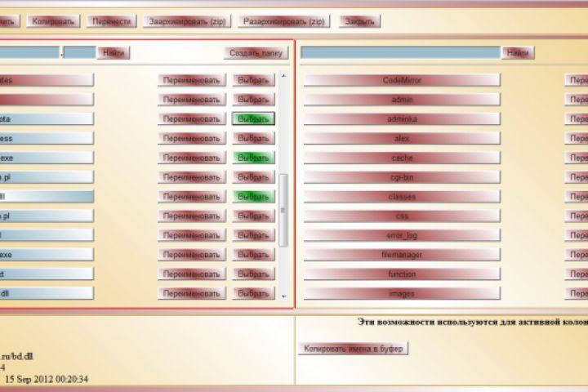This screenshot has width=588, height=392.
Task: Click Копировать имена в буфер button
Action: (353, 349)
